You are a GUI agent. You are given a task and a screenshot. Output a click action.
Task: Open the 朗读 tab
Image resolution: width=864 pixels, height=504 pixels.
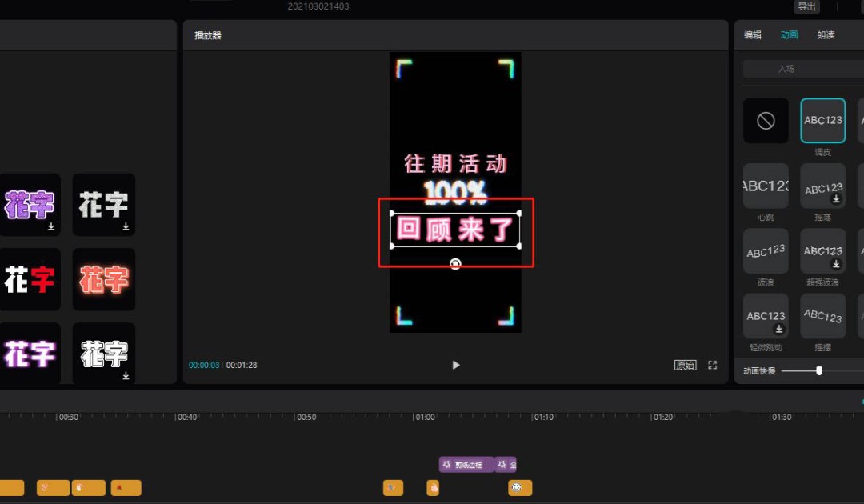(825, 34)
